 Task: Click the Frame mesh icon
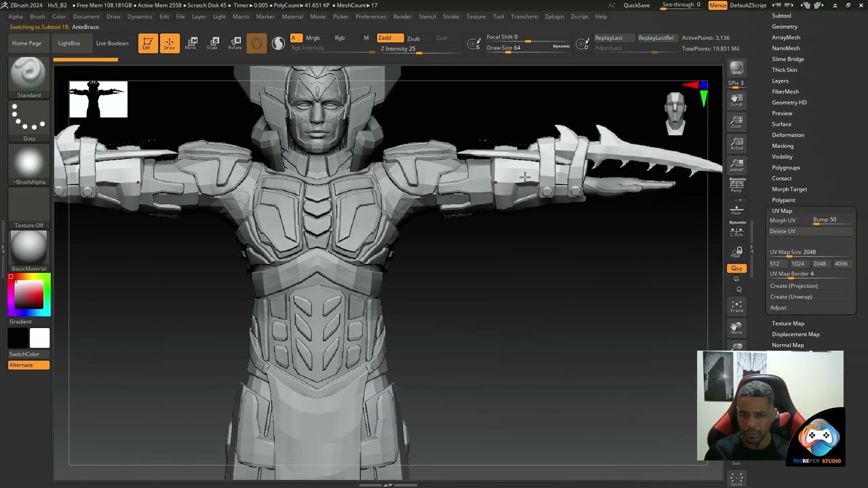tap(736, 306)
